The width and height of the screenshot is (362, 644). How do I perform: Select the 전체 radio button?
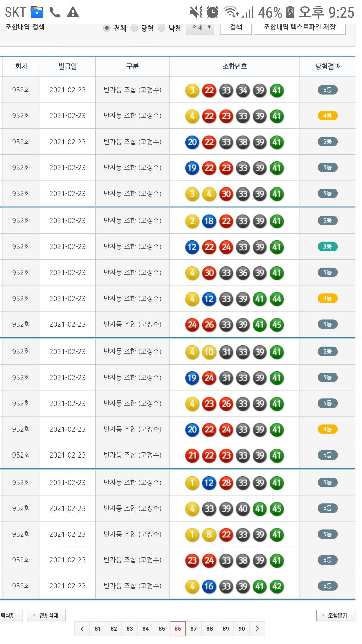pos(107,28)
